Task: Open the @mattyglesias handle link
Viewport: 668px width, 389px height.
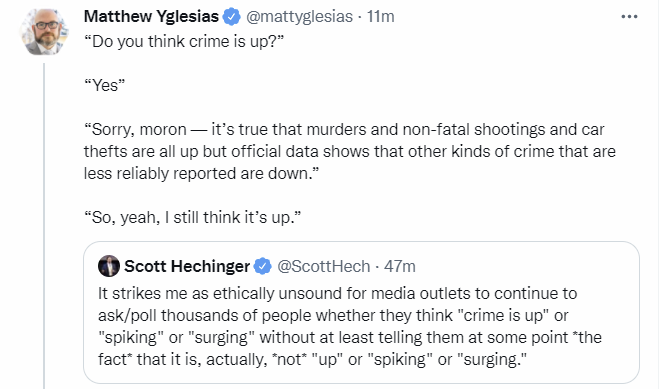Action: coord(299,17)
